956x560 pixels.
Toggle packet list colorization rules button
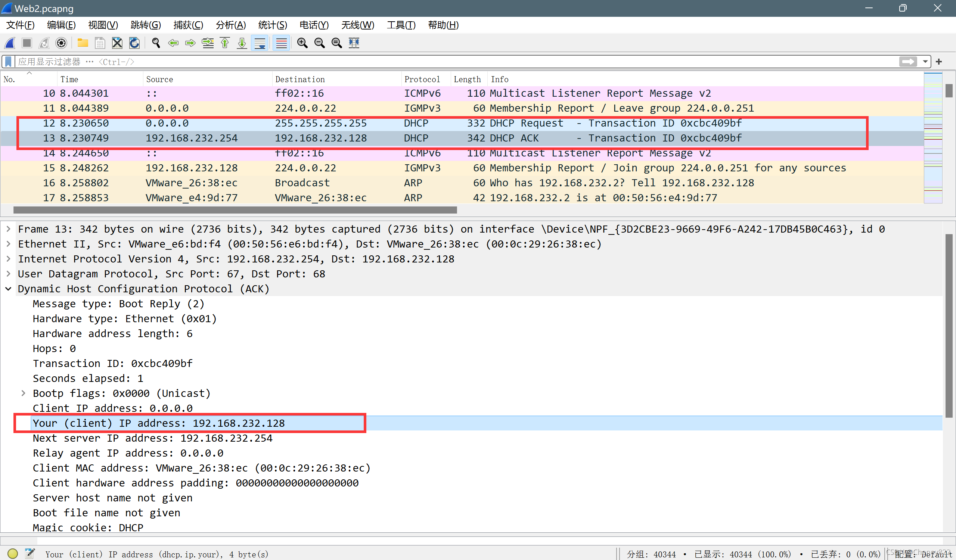coord(281,43)
